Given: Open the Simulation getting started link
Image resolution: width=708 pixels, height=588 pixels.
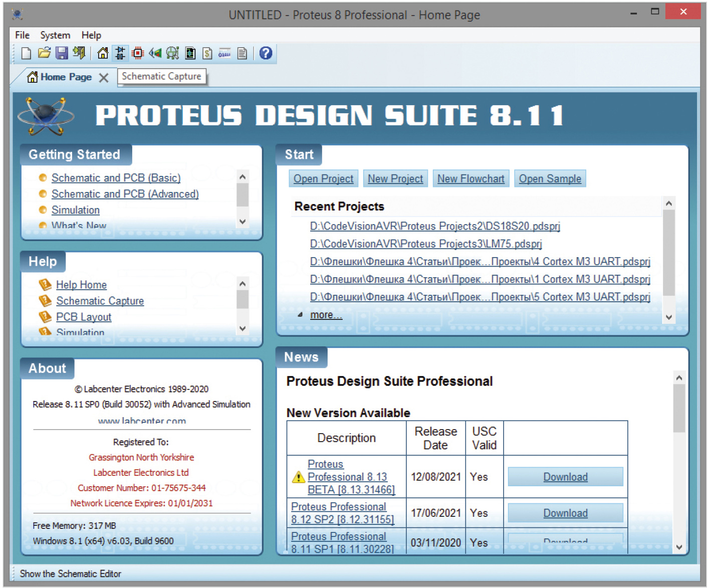Looking at the screenshot, I should coord(76,210).
